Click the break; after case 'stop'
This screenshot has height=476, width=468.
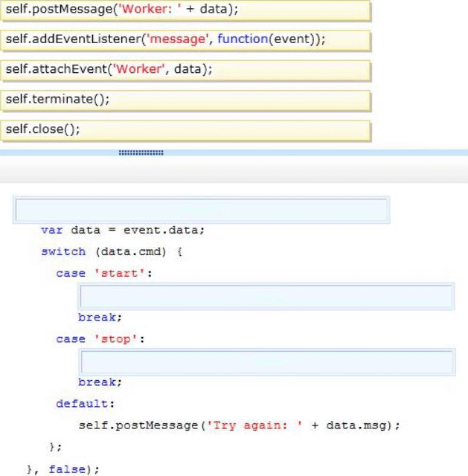click(x=100, y=382)
